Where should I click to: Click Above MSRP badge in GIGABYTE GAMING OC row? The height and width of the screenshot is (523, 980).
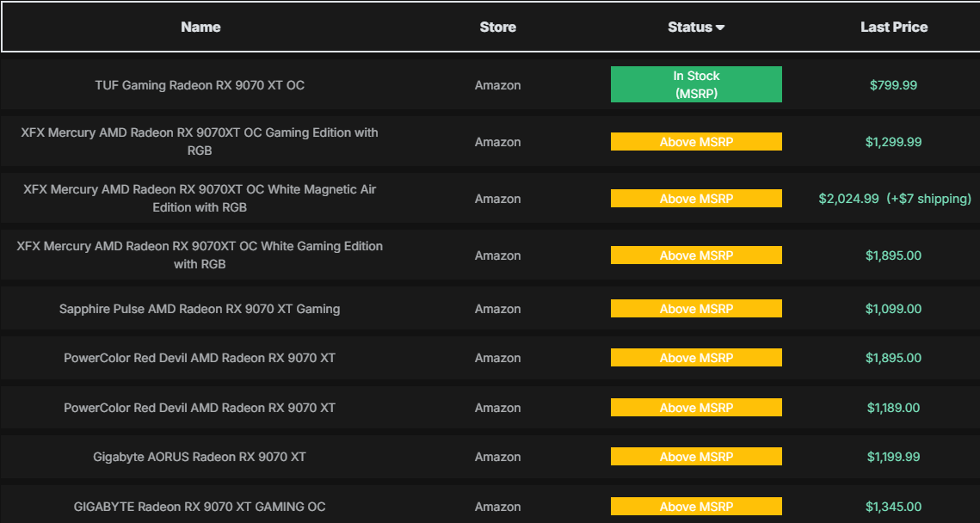[696, 506]
